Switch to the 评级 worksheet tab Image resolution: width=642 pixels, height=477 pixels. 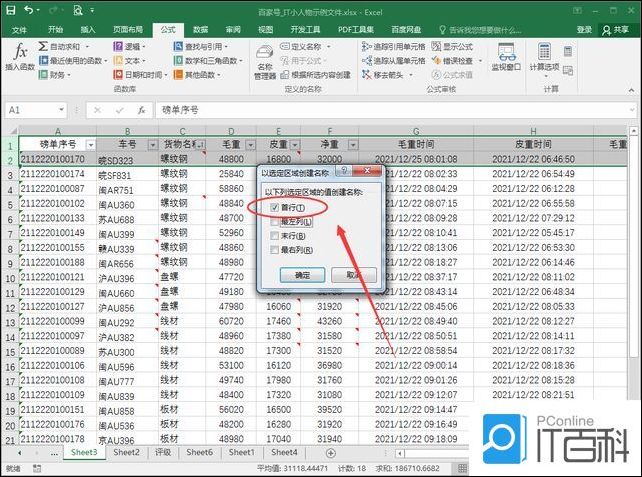click(163, 452)
